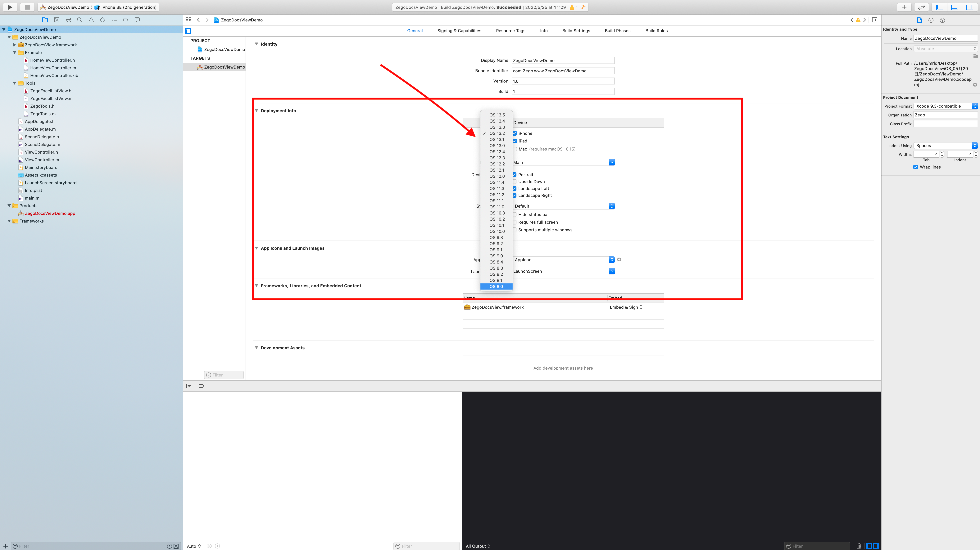980x550 pixels.
Task: Choose iOS 12.0 from the version list
Action: (497, 176)
